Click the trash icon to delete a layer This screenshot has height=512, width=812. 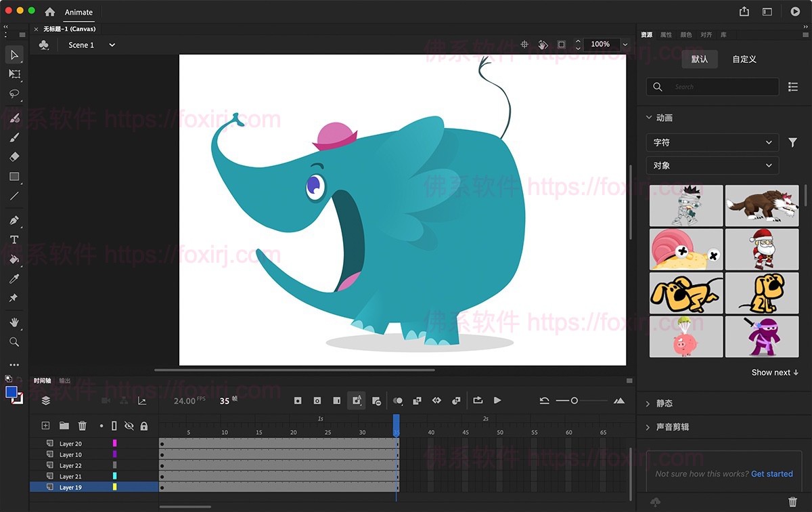pos(83,425)
